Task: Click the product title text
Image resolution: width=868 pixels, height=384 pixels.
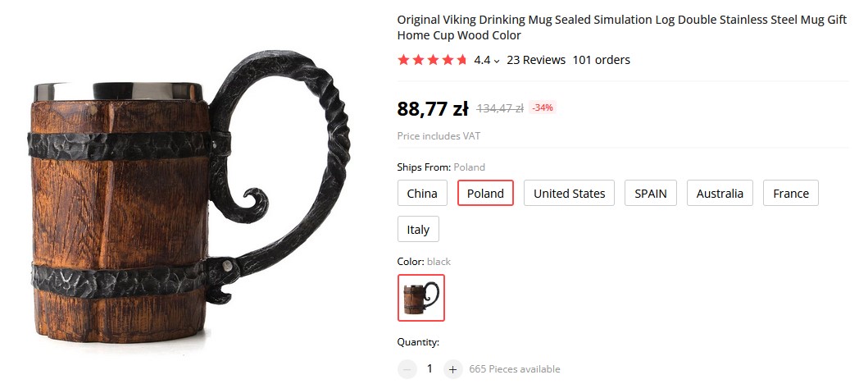Action: pos(621,28)
